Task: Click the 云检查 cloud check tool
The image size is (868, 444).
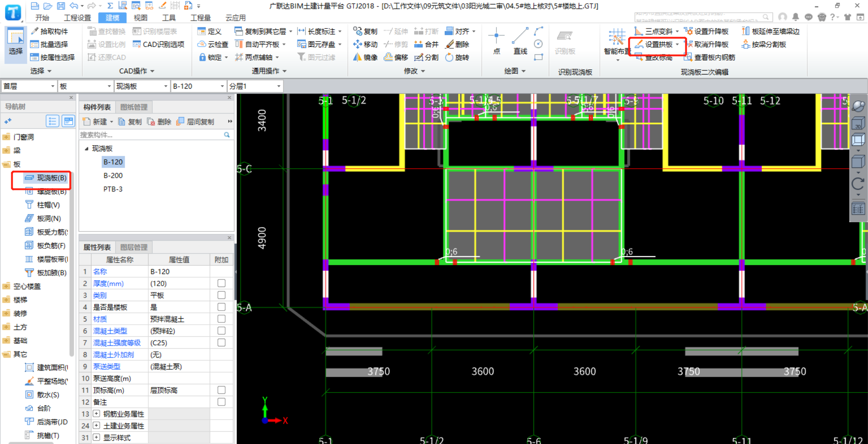Action: [x=213, y=44]
